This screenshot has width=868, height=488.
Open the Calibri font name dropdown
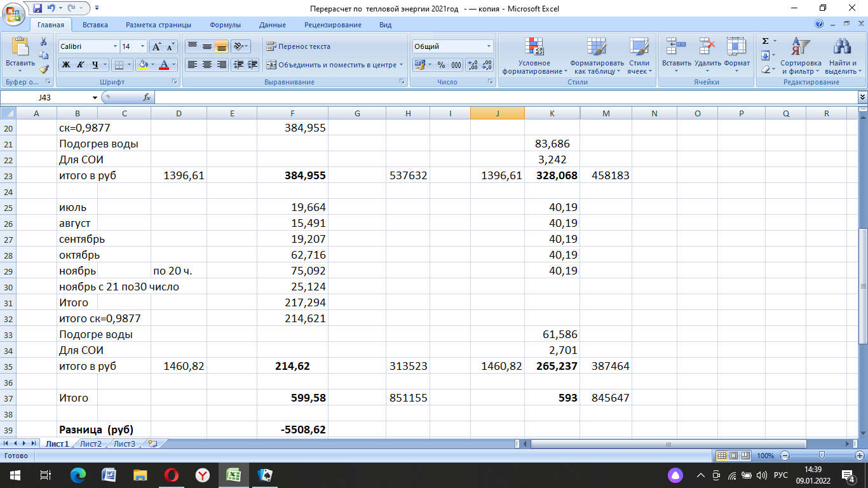pos(115,46)
